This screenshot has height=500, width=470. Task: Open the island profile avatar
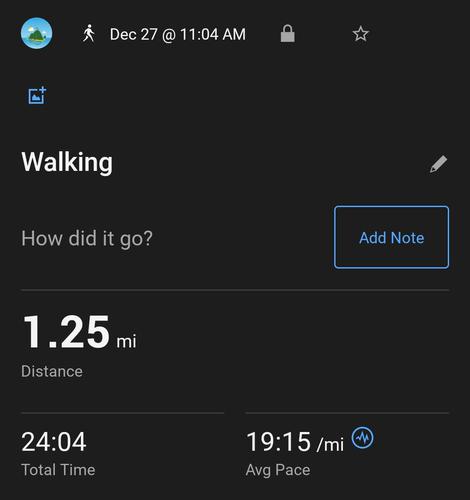tap(36, 33)
